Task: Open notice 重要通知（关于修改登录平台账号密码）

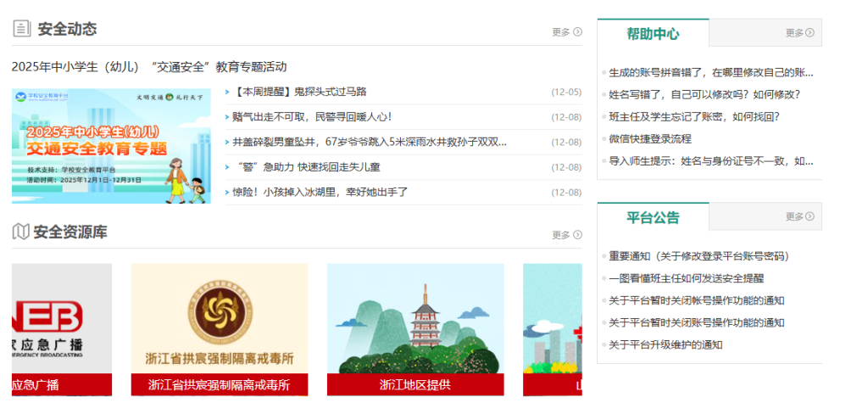Action: pos(698,256)
